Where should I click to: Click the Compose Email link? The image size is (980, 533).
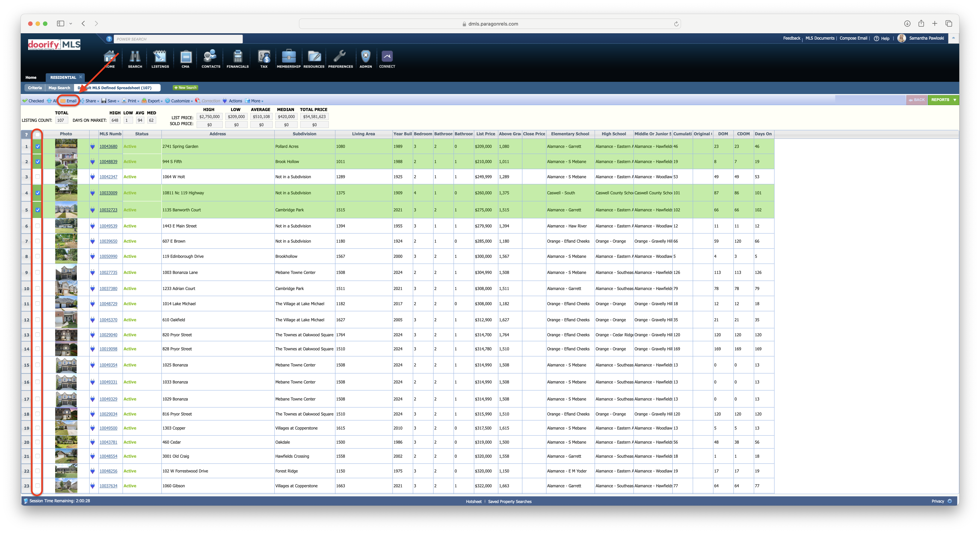pos(853,38)
